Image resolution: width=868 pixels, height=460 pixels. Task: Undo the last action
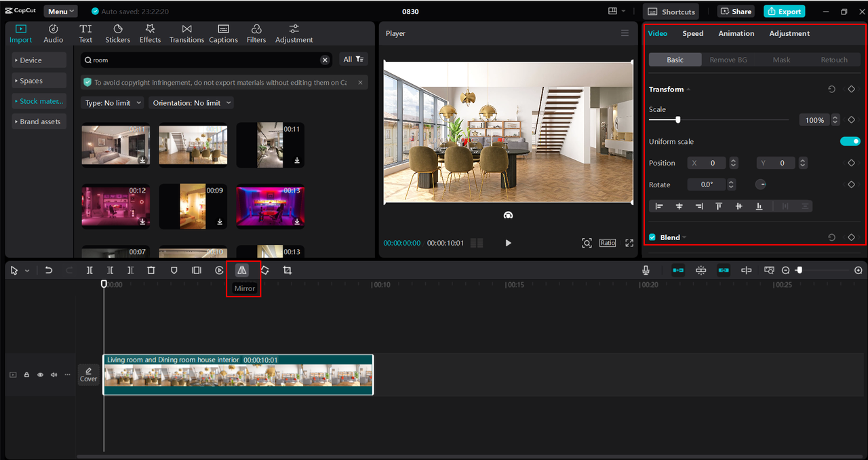click(49, 270)
